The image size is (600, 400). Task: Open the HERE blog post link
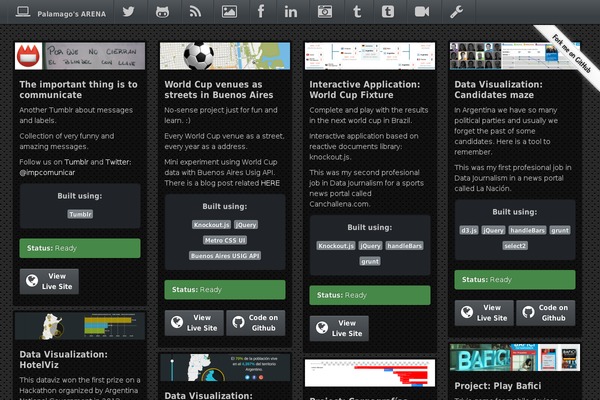[270, 183]
